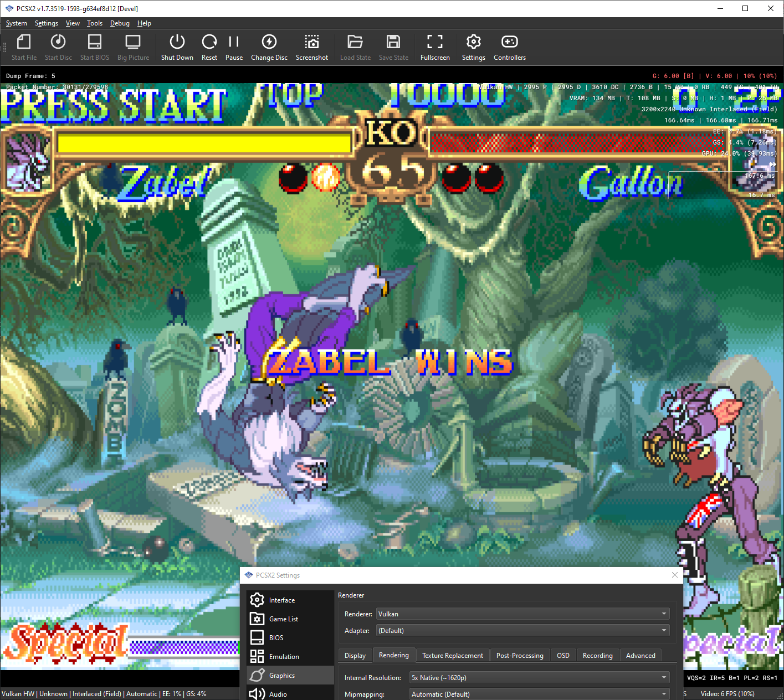Click the Save State icon
784x700 pixels.
pyautogui.click(x=393, y=48)
